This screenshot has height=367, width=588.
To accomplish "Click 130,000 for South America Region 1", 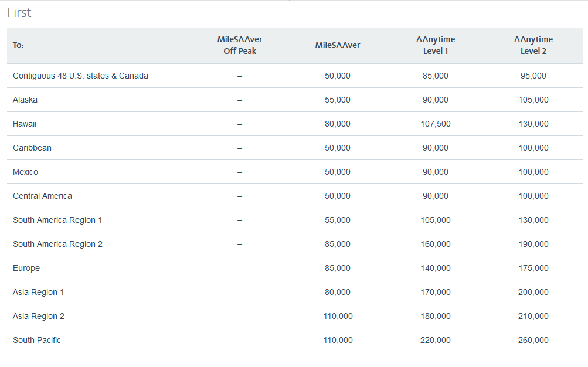I will tap(533, 220).
